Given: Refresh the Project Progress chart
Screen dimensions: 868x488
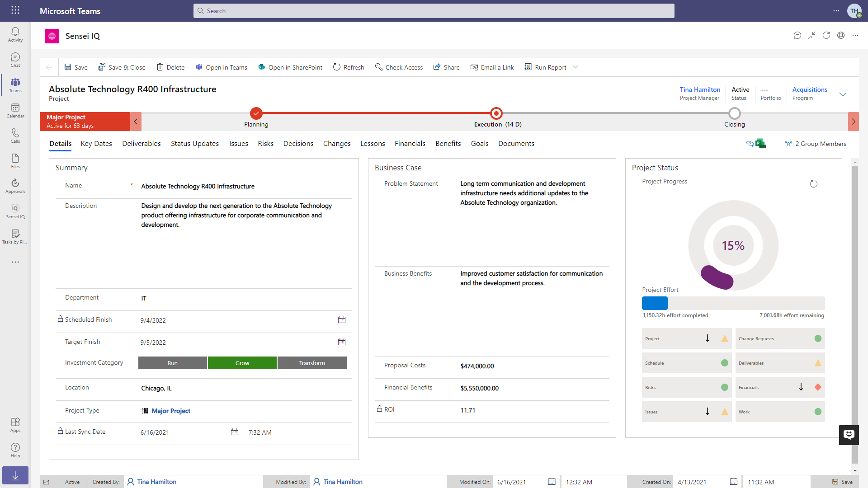Looking at the screenshot, I should tap(814, 184).
